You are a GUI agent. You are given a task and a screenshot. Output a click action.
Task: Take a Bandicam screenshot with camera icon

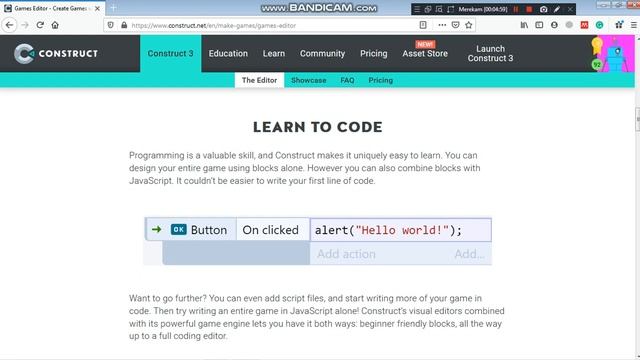tap(543, 9)
